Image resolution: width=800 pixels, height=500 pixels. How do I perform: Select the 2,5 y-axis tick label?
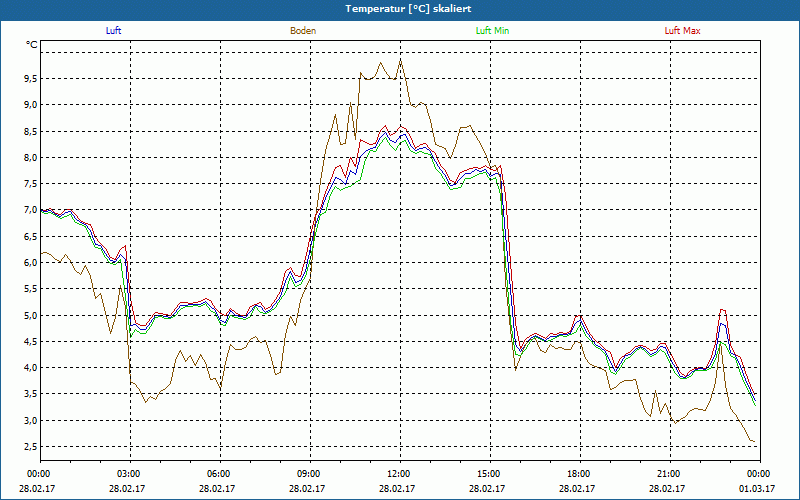(x=30, y=447)
